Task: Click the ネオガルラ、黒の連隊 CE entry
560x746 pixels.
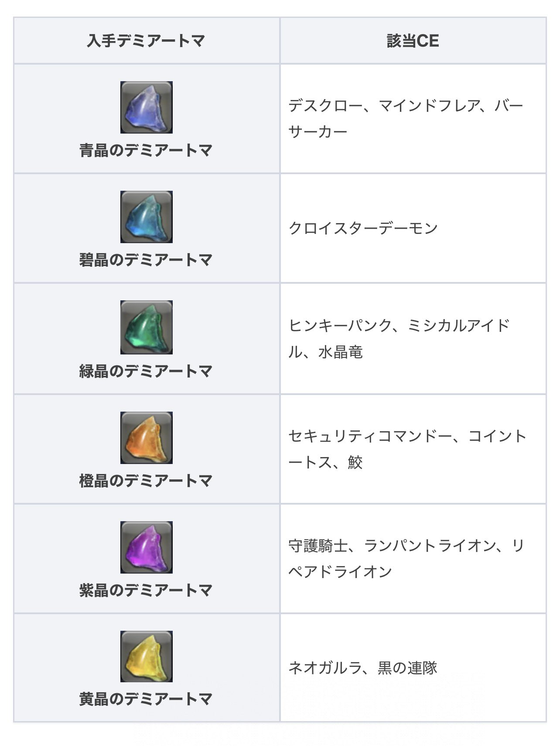Action: coord(363,668)
